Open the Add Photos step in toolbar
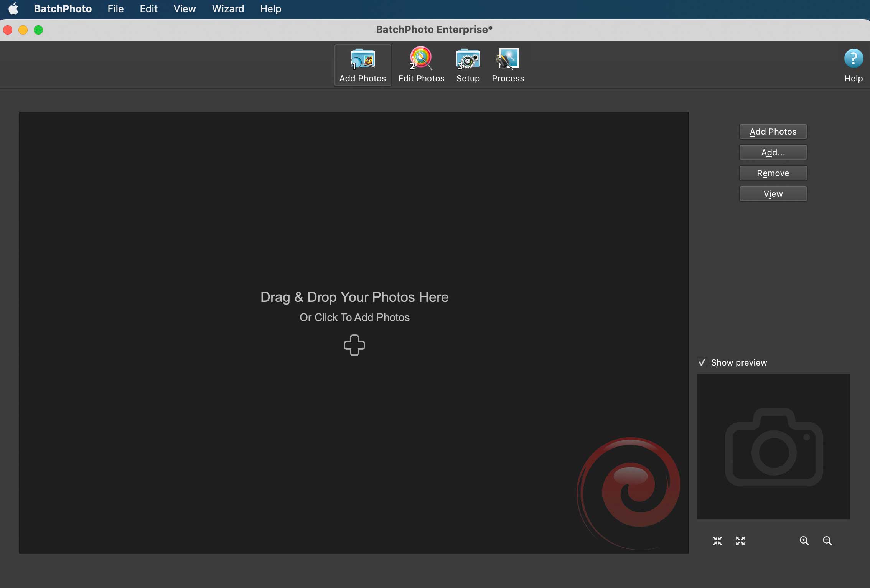The height and width of the screenshot is (588, 870). pos(362,65)
